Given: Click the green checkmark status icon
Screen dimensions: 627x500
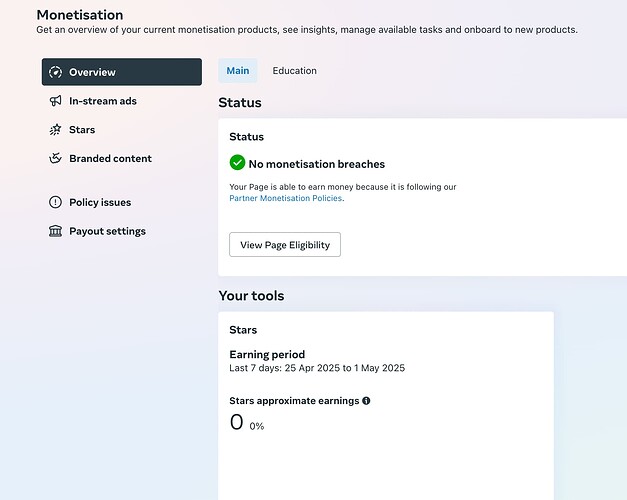Looking at the screenshot, I should [x=237, y=163].
